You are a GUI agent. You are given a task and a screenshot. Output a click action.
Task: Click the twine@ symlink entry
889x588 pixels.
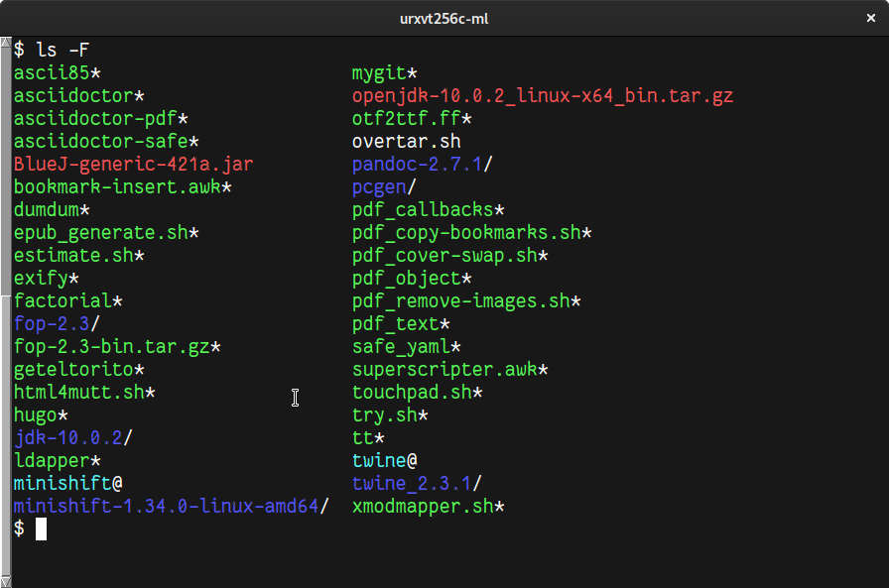point(384,461)
